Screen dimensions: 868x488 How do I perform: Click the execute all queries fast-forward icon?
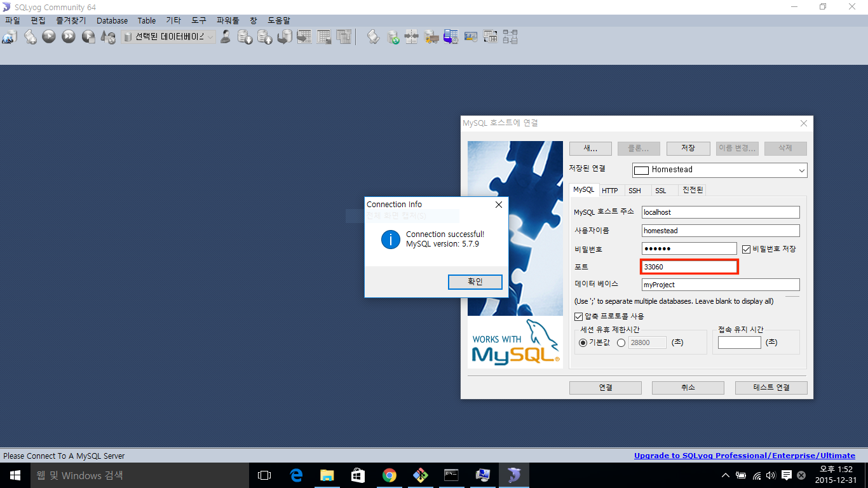click(69, 37)
